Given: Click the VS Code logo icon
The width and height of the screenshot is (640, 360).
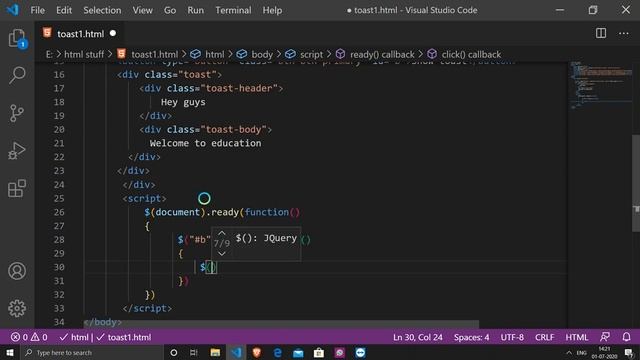Looking at the screenshot, I should [13, 10].
